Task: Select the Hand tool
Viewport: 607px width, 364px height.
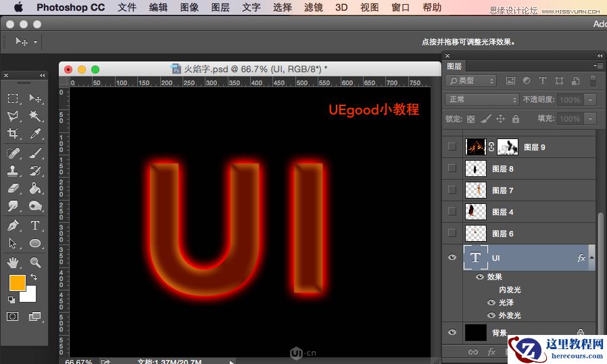Action: [x=13, y=263]
